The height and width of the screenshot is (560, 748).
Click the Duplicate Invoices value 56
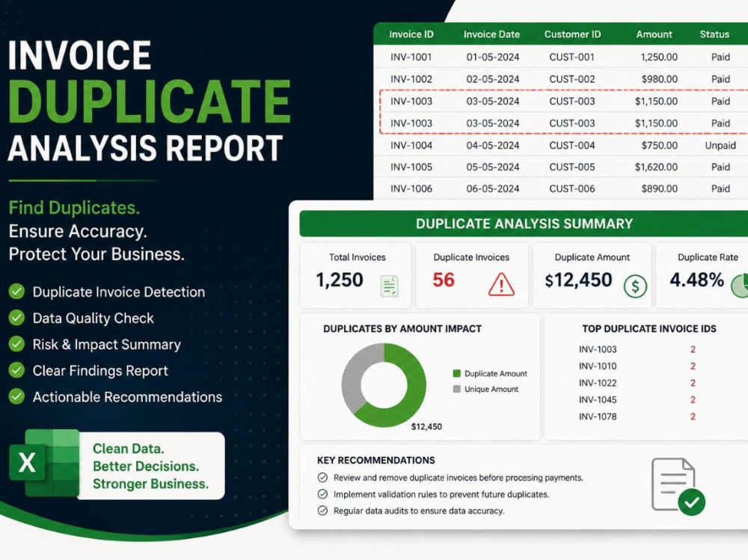tap(444, 280)
